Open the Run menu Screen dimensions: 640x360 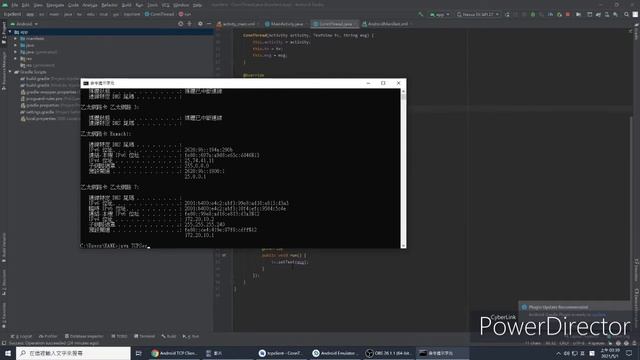[139, 5]
